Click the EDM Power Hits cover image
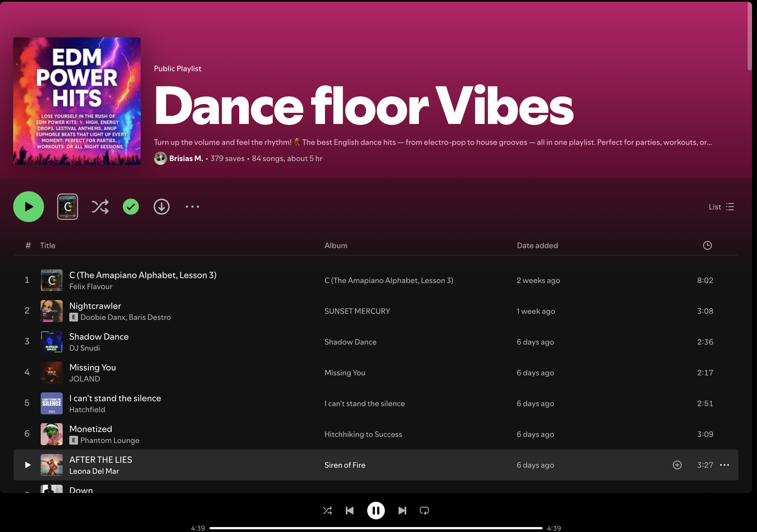 click(x=77, y=101)
